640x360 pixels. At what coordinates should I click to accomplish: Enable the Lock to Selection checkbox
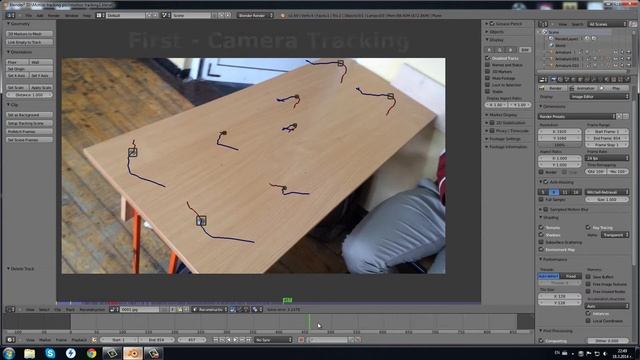point(487,85)
